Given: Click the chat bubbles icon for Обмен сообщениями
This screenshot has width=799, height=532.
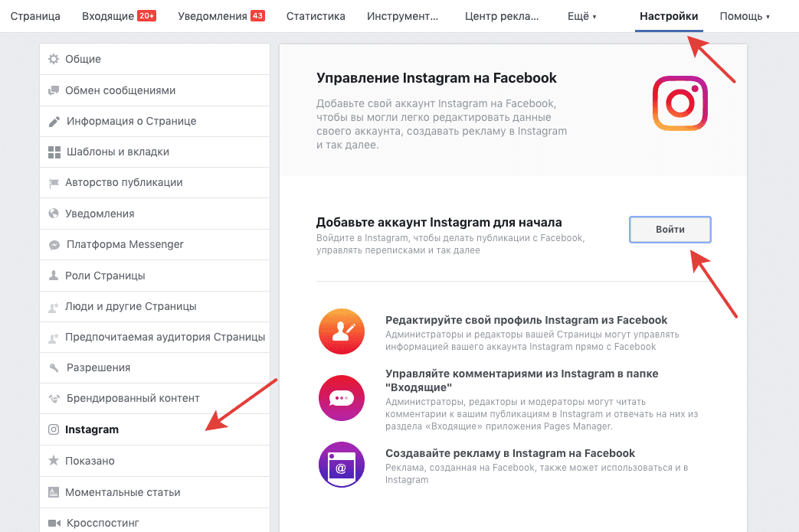Looking at the screenshot, I should pyautogui.click(x=54, y=90).
